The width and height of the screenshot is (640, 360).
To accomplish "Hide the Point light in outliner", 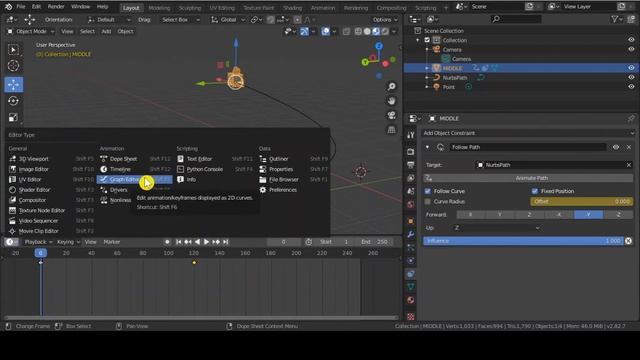I will (631, 87).
